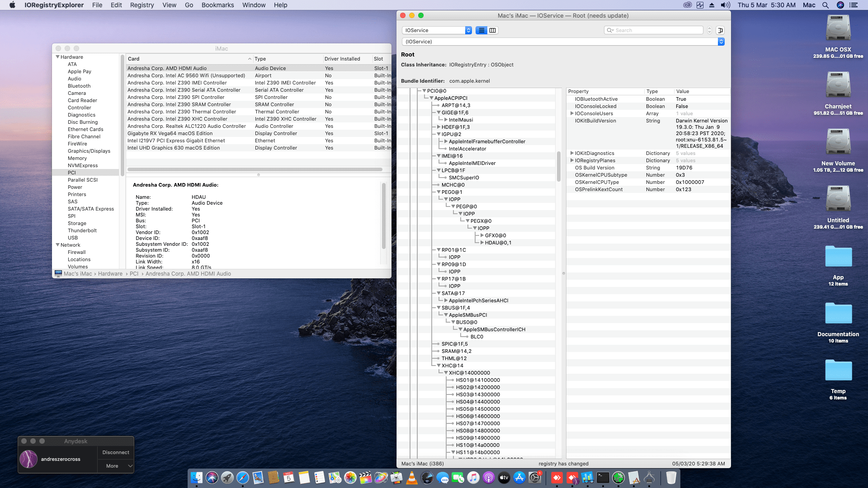The height and width of the screenshot is (488, 868).
Task: Click the registry Search field
Action: click(656, 30)
